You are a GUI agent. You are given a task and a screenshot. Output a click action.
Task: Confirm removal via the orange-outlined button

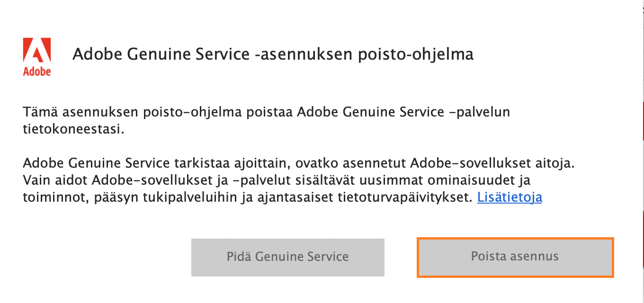click(515, 257)
